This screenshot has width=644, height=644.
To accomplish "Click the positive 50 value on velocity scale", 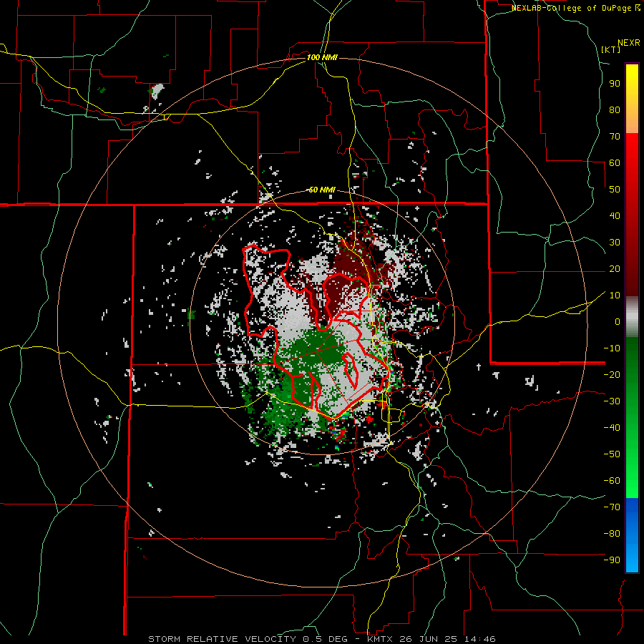I will point(615,190).
